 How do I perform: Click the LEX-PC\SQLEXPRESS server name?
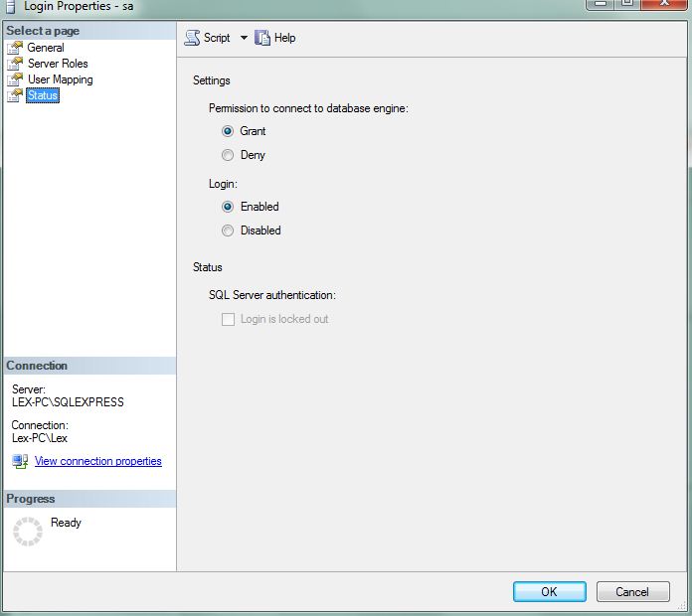click(68, 402)
